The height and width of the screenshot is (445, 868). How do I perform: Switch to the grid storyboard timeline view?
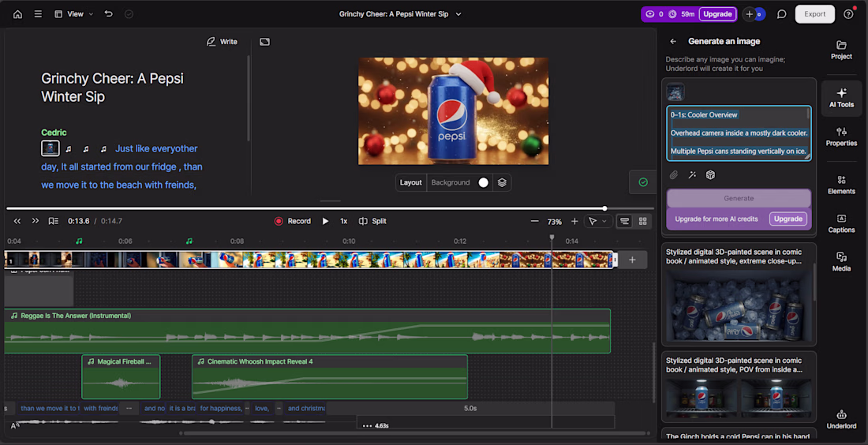click(x=643, y=221)
